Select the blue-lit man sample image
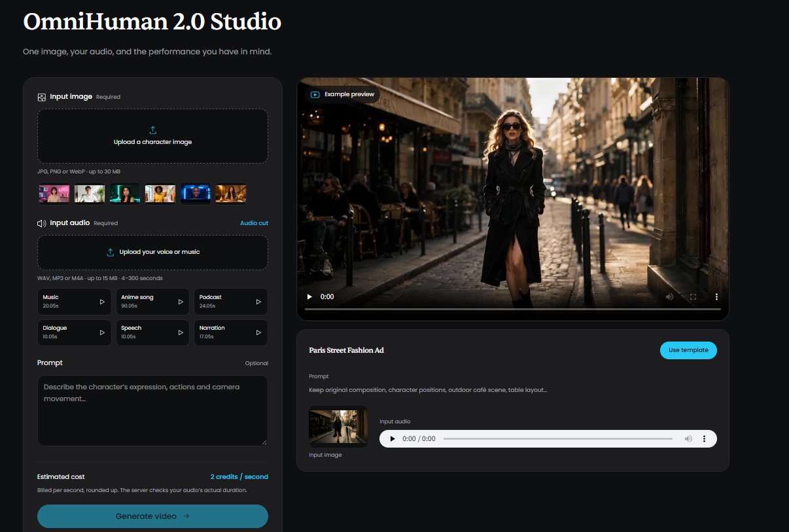This screenshot has width=789, height=532. [x=196, y=194]
